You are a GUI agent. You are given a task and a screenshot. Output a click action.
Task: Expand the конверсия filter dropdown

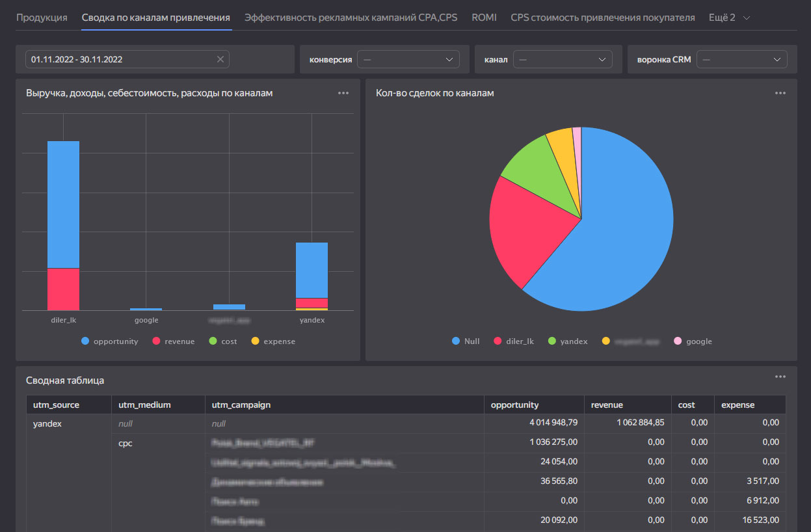pos(408,59)
